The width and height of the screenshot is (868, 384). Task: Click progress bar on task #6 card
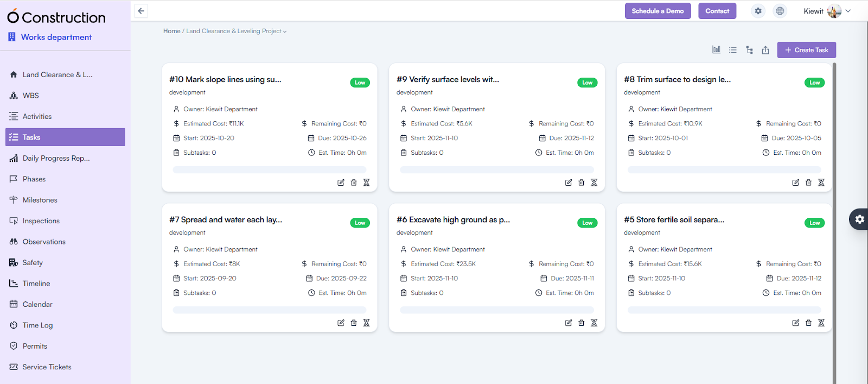point(497,310)
